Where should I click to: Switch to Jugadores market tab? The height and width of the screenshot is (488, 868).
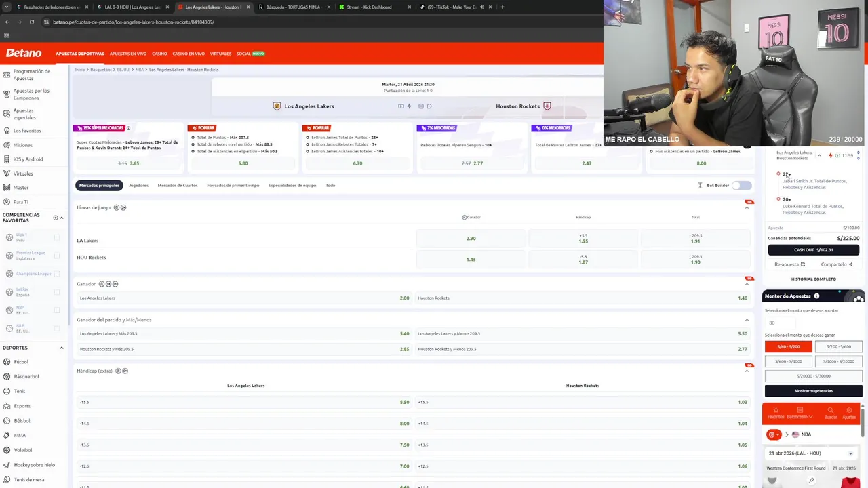tap(139, 185)
